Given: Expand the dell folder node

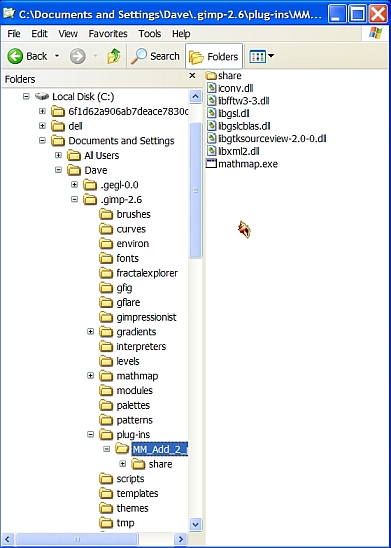Looking at the screenshot, I should coord(42,126).
